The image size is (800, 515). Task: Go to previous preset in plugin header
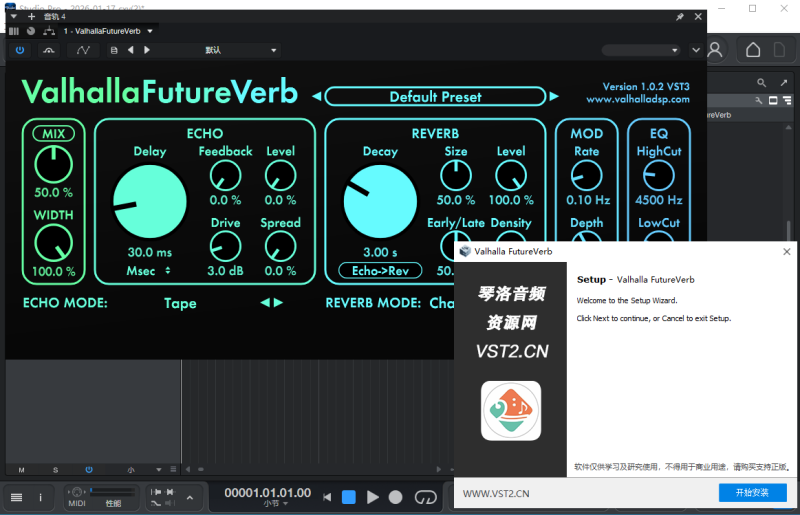[131, 50]
